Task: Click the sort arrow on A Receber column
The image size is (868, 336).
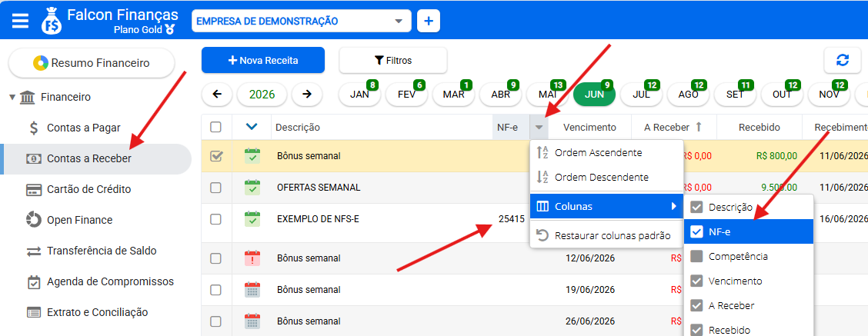Action: tap(699, 127)
